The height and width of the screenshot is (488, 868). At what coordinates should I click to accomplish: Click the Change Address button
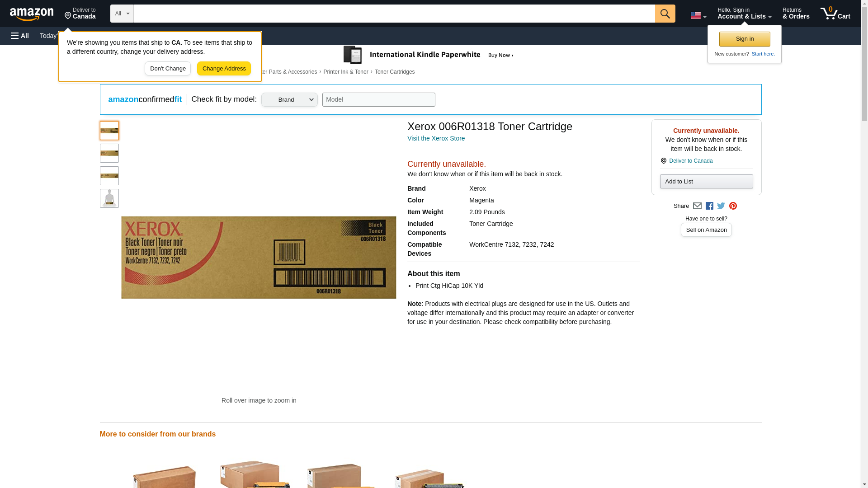coord(224,69)
